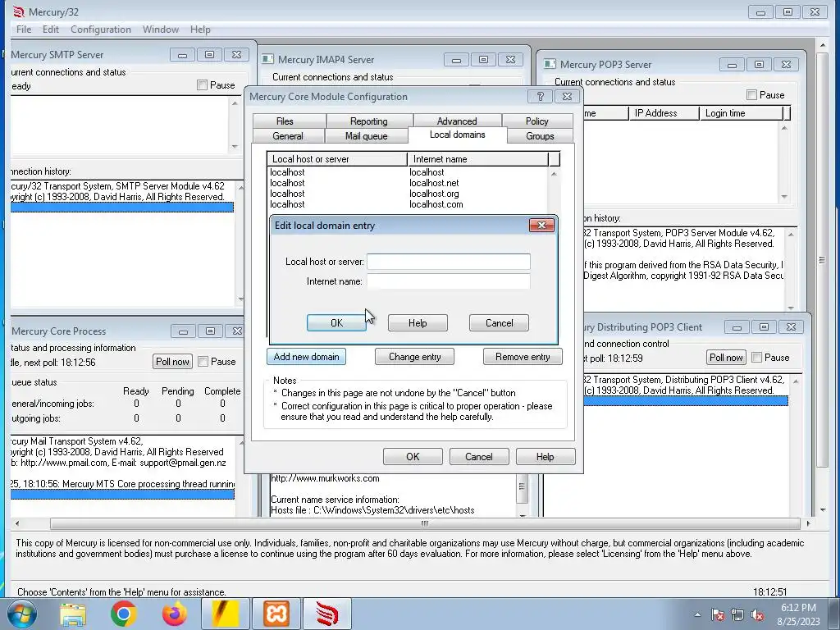Switch to General tab

tap(288, 136)
